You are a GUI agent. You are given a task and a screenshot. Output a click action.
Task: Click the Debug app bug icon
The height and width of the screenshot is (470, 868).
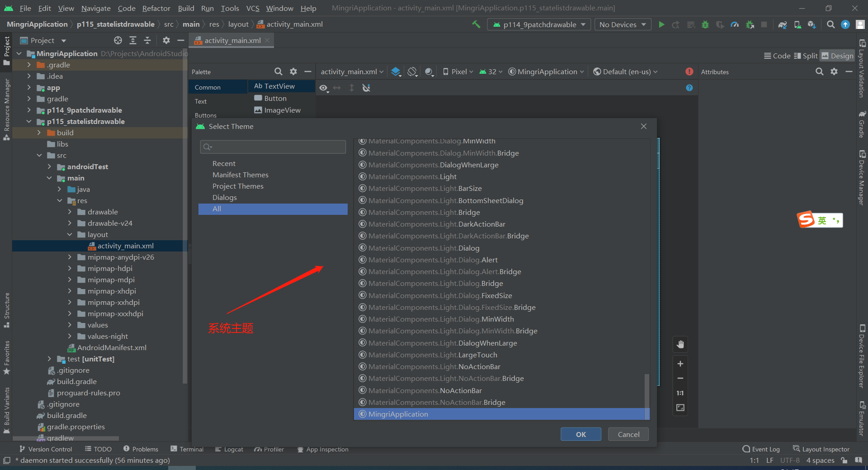[x=705, y=24]
